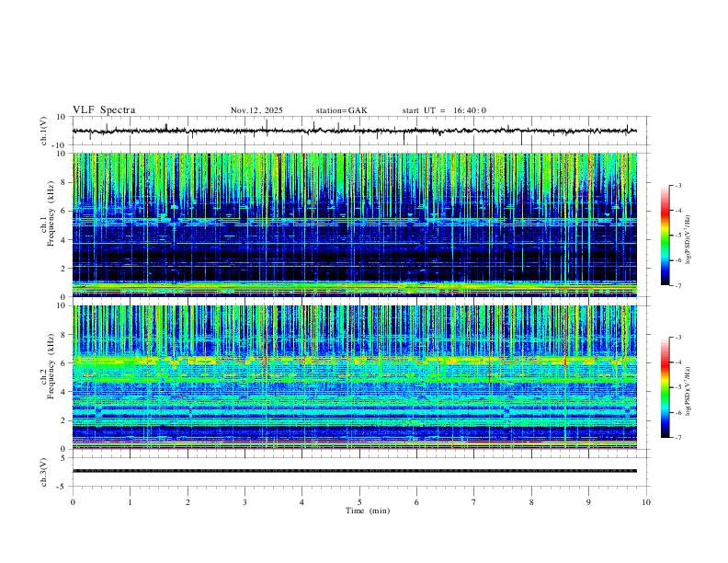Click the "ch.1(V)" waveform axis label

44,131
